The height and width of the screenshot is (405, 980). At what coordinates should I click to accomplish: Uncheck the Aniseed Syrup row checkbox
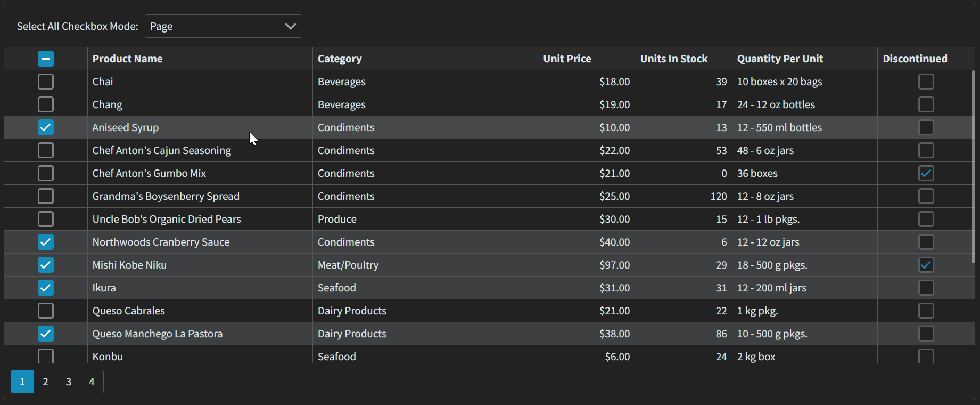46,127
